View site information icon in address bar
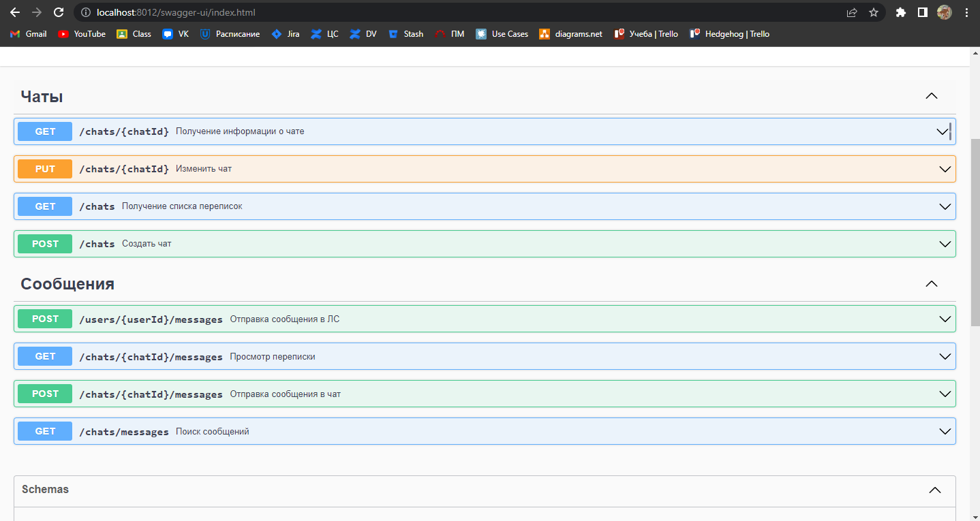The height and width of the screenshot is (521, 980). 86,12
